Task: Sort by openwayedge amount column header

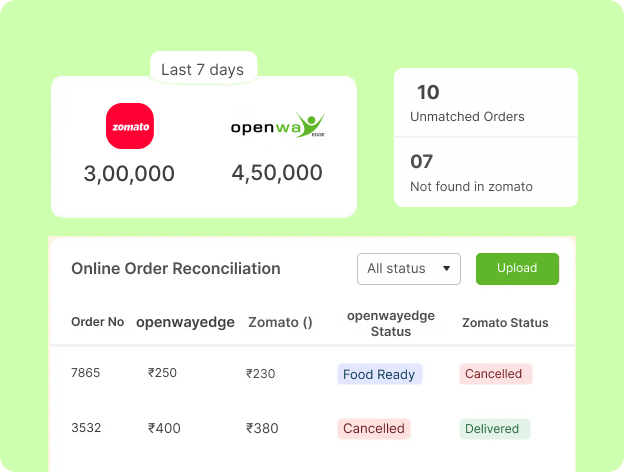Action: point(185,322)
